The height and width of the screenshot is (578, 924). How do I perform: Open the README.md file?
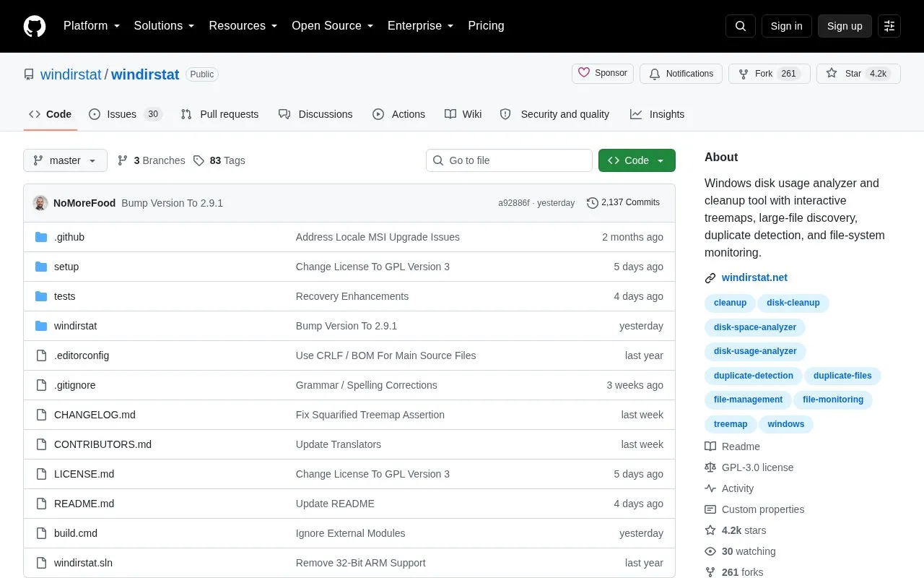[84, 504]
